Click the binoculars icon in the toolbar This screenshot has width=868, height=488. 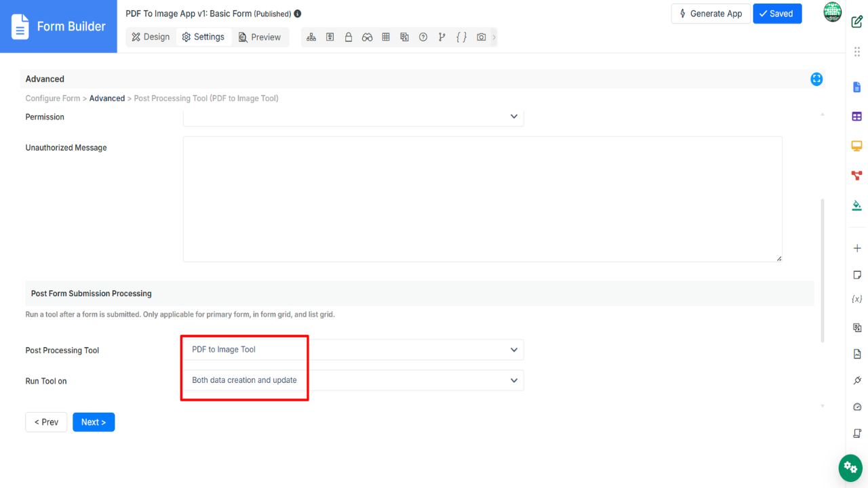click(x=367, y=37)
